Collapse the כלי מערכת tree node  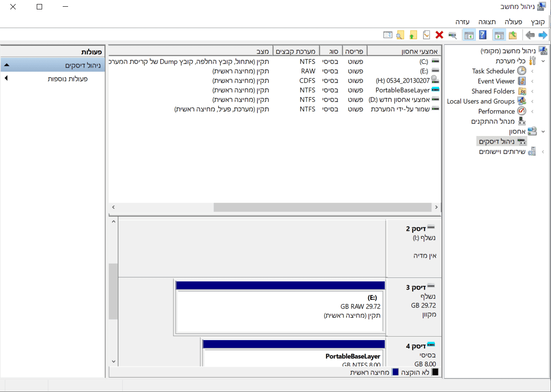coord(543,61)
